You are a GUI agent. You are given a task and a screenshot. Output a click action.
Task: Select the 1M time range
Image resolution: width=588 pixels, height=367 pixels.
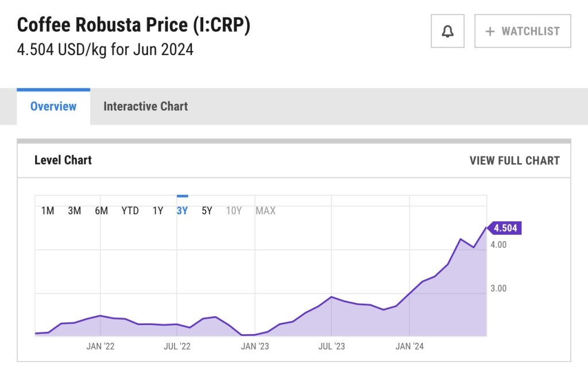point(48,211)
